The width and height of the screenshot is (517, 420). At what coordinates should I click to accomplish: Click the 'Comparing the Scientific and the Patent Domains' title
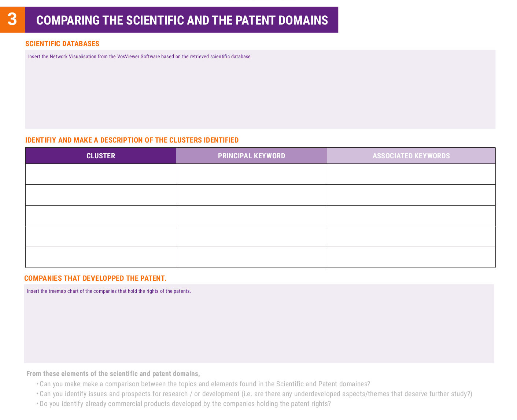click(x=182, y=20)
